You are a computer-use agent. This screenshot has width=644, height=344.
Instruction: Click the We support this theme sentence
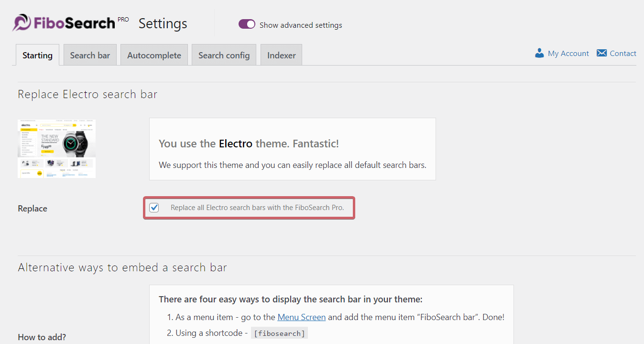pyautogui.click(x=293, y=165)
